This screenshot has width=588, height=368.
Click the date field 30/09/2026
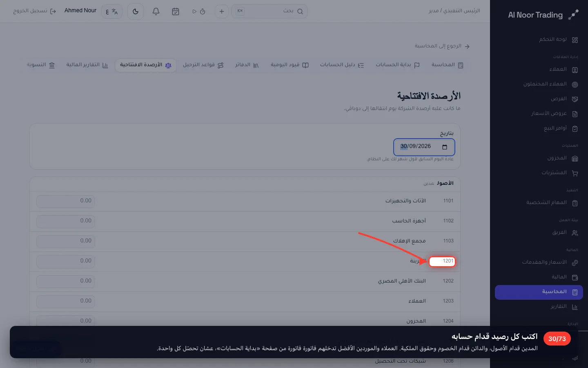click(x=424, y=147)
